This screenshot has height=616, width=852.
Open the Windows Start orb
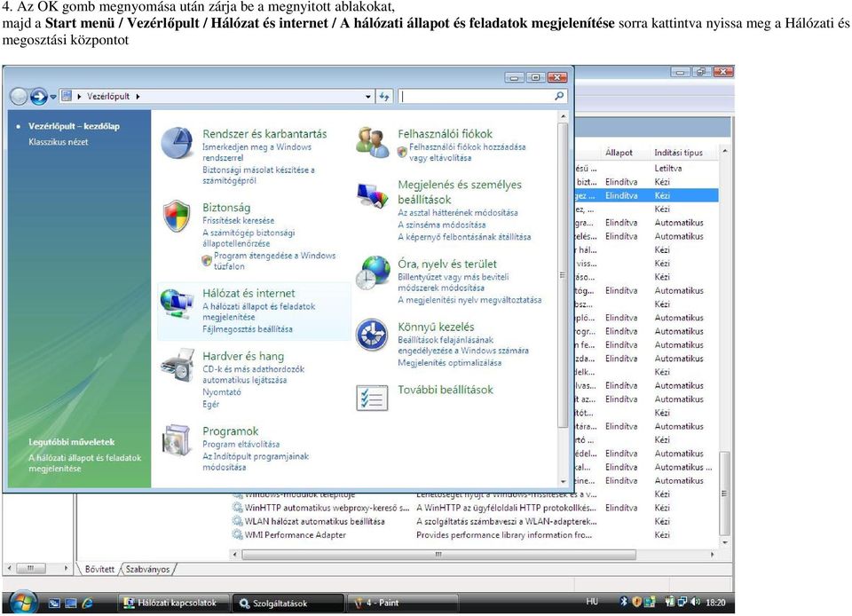(x=23, y=603)
